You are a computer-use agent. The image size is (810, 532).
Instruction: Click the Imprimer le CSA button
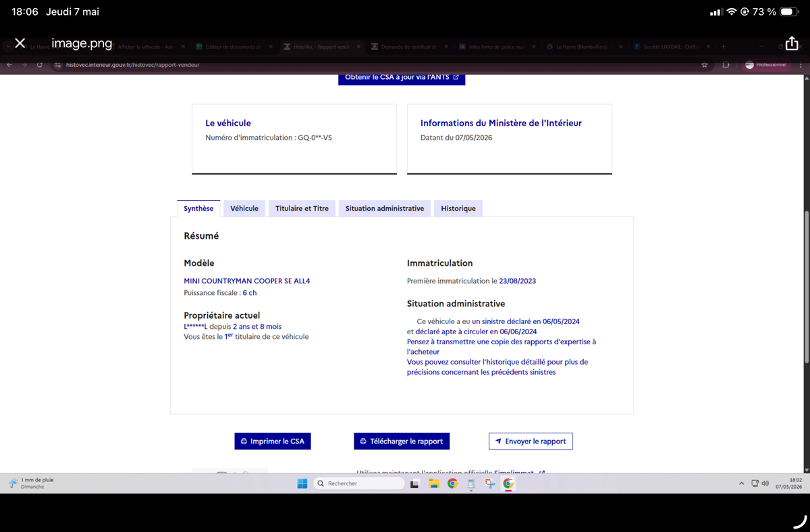[x=273, y=441]
